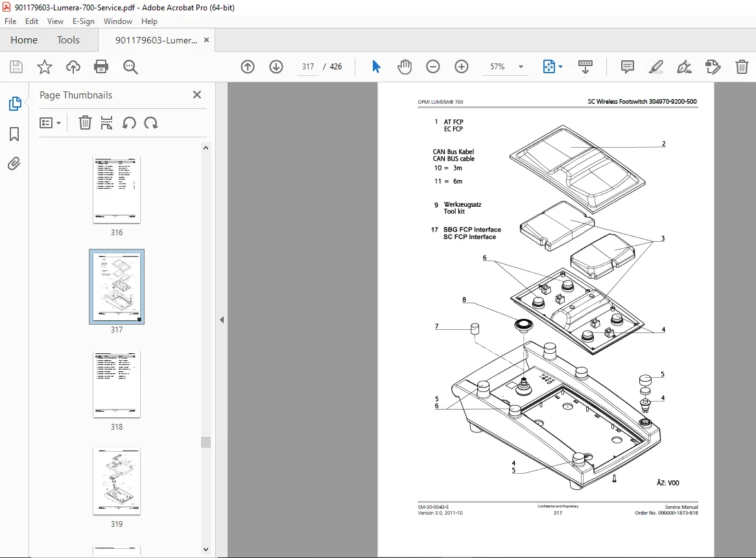Open the Help menu
The height and width of the screenshot is (558, 756).
pyautogui.click(x=150, y=21)
